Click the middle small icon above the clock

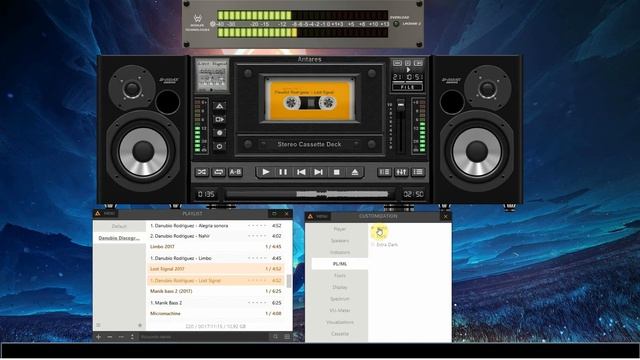click(x=407, y=63)
